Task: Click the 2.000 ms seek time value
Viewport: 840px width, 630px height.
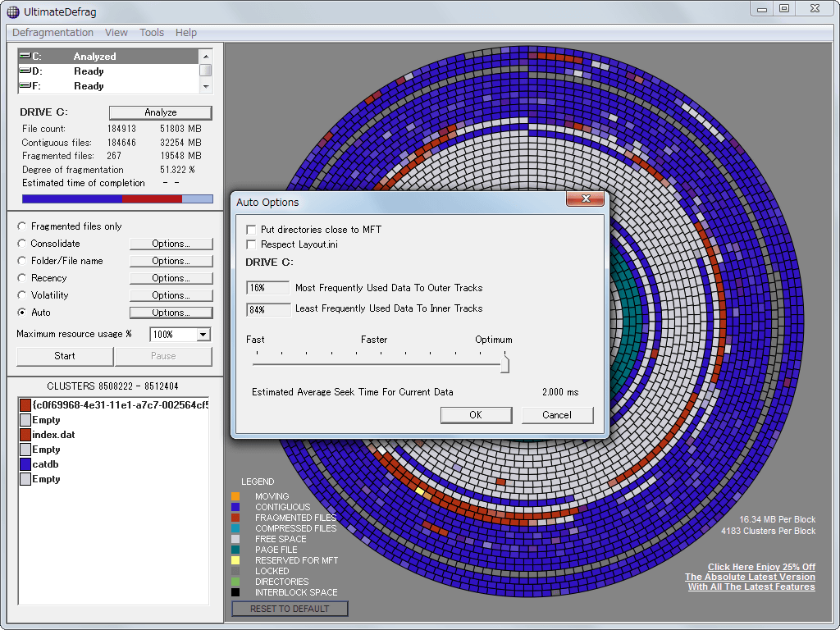Action: click(560, 392)
